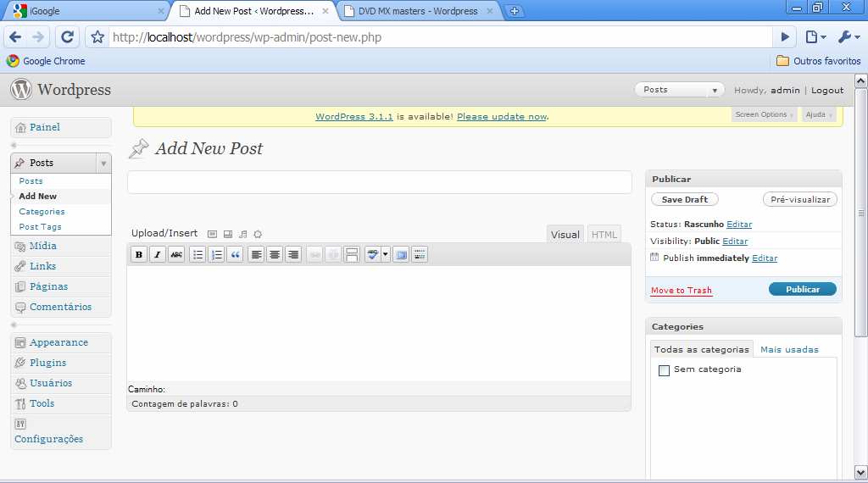
Task: Open Posts list submenu item
Action: tap(31, 181)
